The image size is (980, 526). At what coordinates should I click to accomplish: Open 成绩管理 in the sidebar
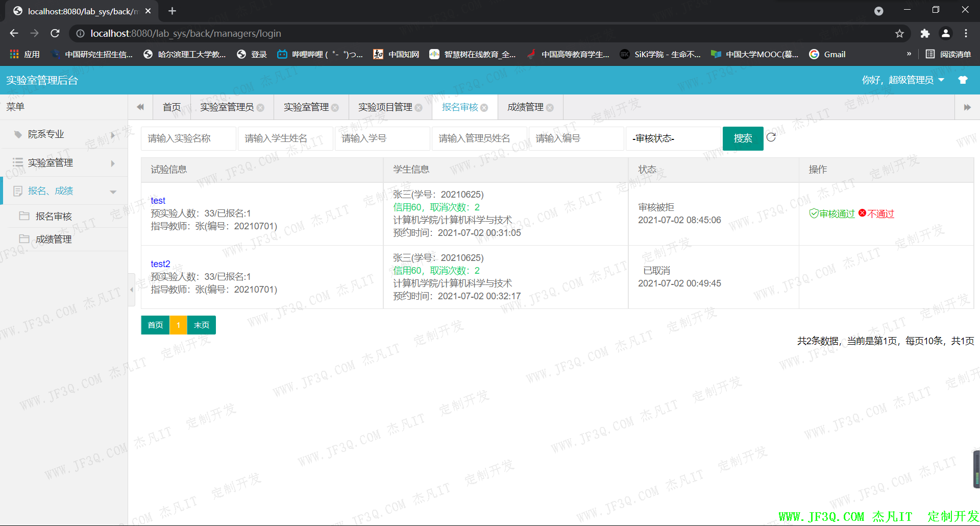click(x=54, y=239)
